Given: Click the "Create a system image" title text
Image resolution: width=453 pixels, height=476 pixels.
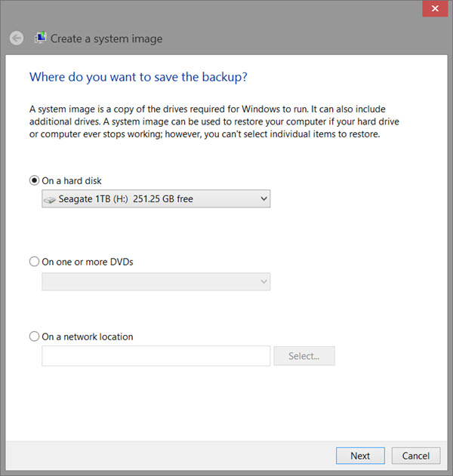Looking at the screenshot, I should [x=106, y=39].
